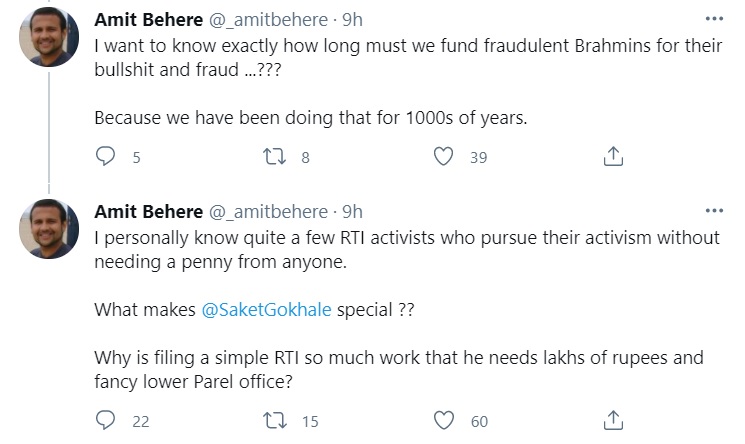Click the 9h timestamp on the Brahmins tweet
Image resolution: width=745 pixels, height=444 pixels.
pos(353,20)
